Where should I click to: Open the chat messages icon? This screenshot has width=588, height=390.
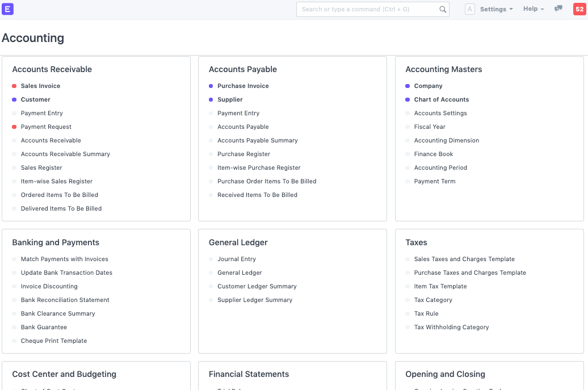click(x=558, y=9)
